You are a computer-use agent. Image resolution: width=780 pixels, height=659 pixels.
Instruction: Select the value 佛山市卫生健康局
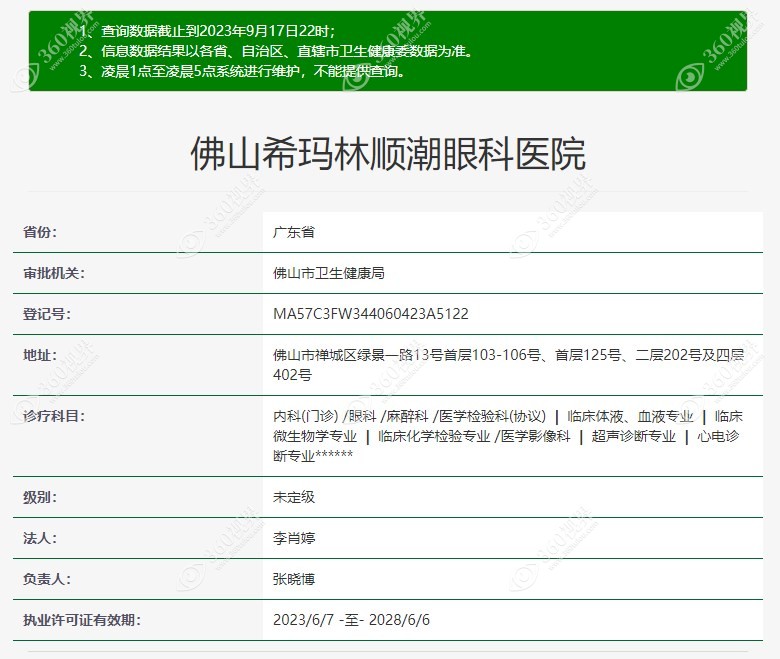(328, 273)
